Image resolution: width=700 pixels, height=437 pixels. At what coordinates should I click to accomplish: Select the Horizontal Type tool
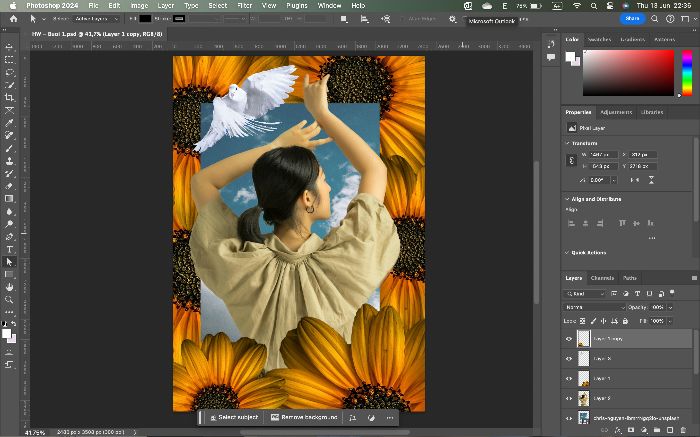[x=9, y=250]
